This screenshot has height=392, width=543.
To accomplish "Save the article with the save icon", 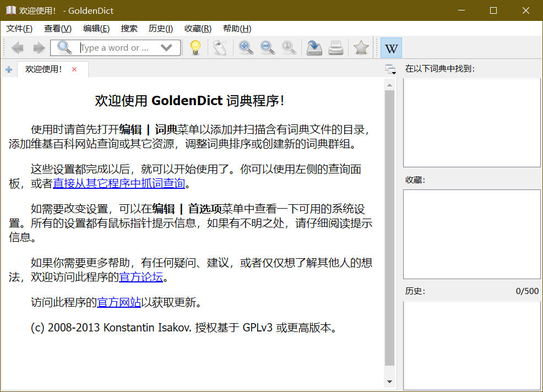I will (x=314, y=47).
